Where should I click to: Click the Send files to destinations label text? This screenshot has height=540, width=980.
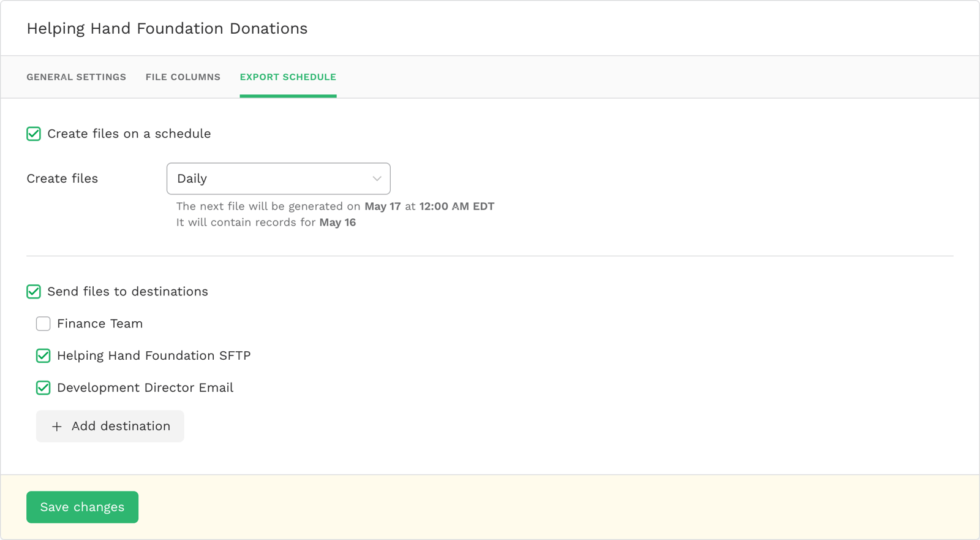(x=127, y=292)
